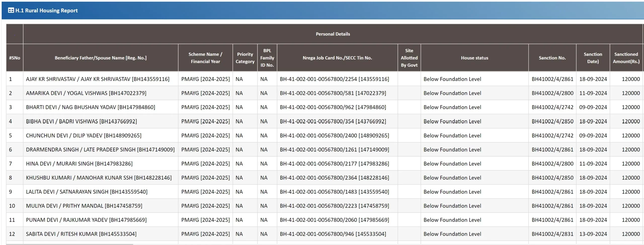This screenshot has height=245, width=644.
Task: Click job card number ending 1261 [147149009]
Action: click(334, 149)
